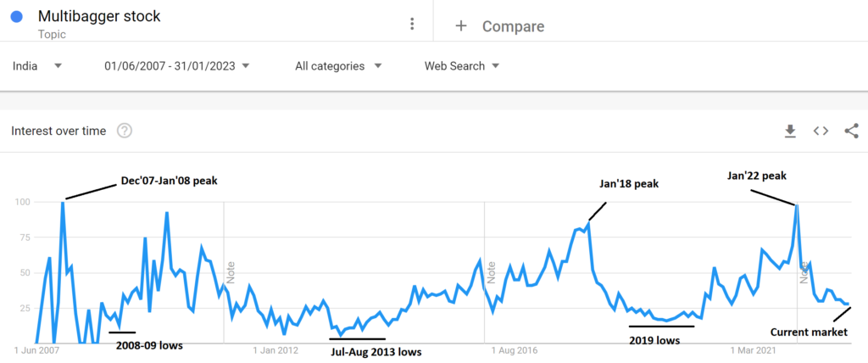Click the Note marker near 1 Aug 2016

click(491, 272)
